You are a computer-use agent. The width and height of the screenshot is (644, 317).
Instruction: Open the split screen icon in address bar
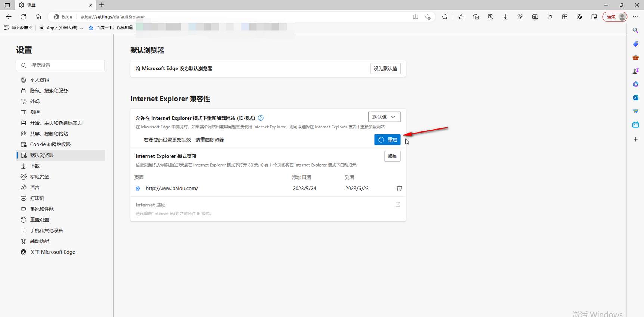tap(415, 17)
